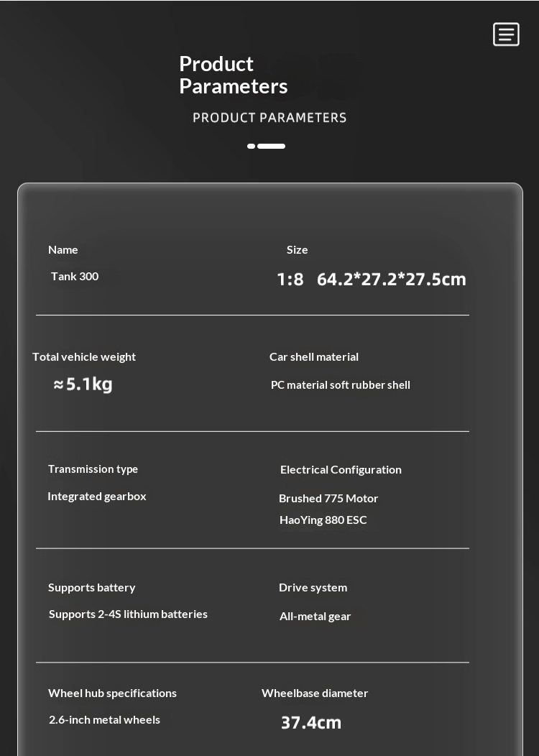Click the Total vehicle weight label

84,357
